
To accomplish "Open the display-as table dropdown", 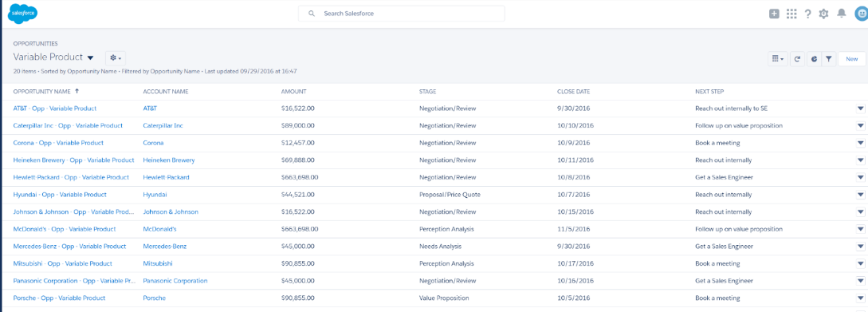I will 778,59.
